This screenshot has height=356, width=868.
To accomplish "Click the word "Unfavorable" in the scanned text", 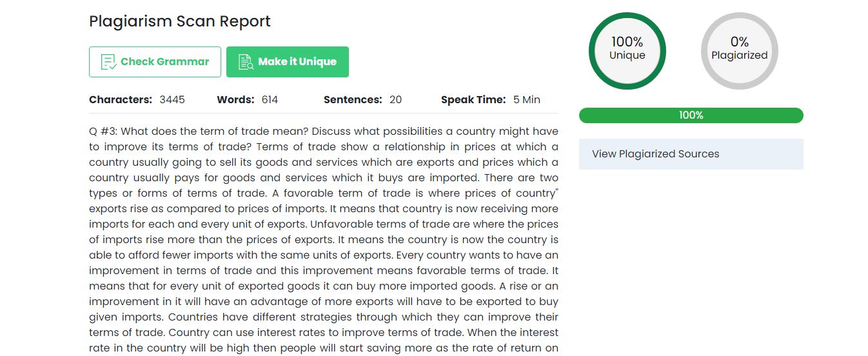I will pyautogui.click(x=339, y=224).
